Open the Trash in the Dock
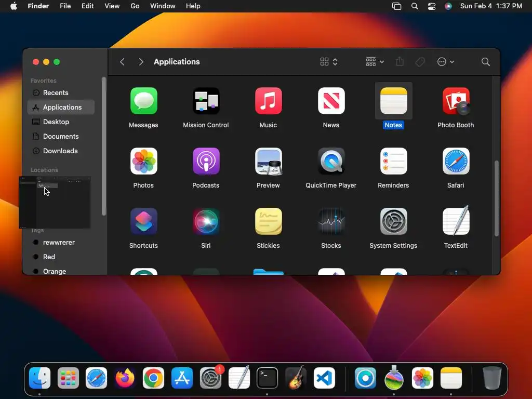532x399 pixels. [492, 378]
